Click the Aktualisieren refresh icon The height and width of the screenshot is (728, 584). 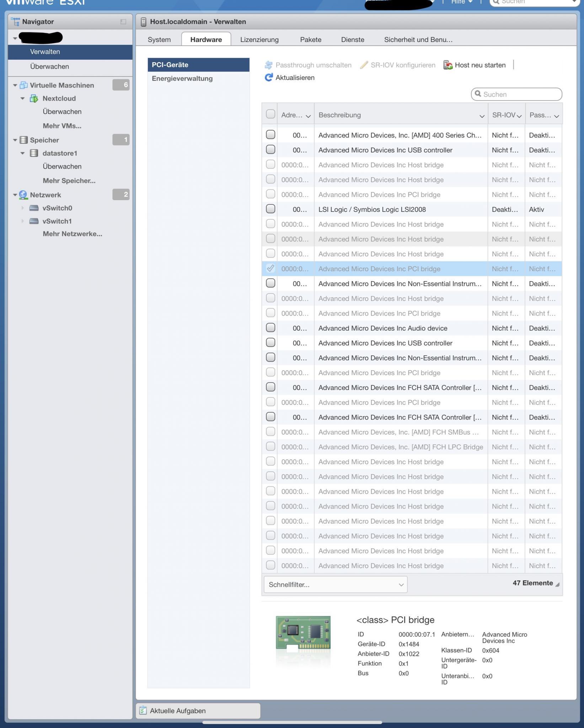pyautogui.click(x=269, y=77)
